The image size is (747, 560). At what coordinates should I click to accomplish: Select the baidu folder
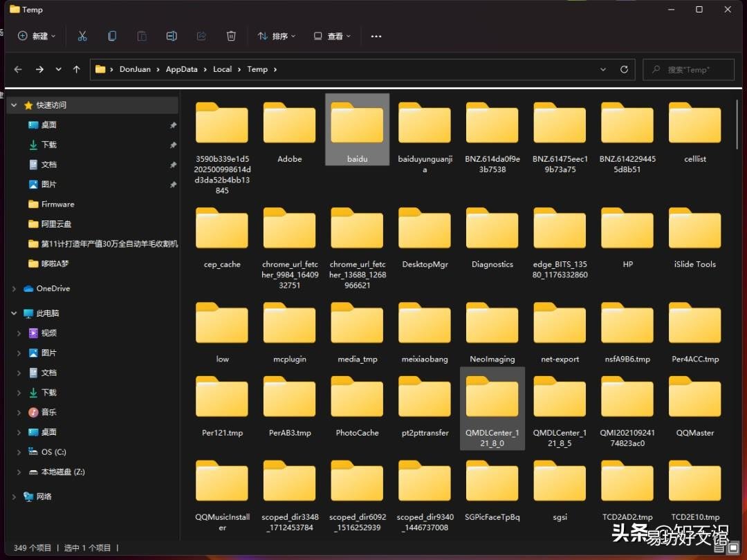coord(358,129)
